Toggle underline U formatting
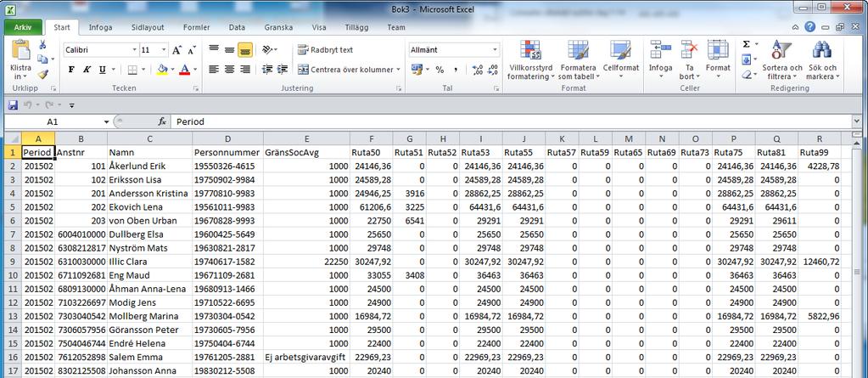This screenshot has height=378, width=868. 103,70
